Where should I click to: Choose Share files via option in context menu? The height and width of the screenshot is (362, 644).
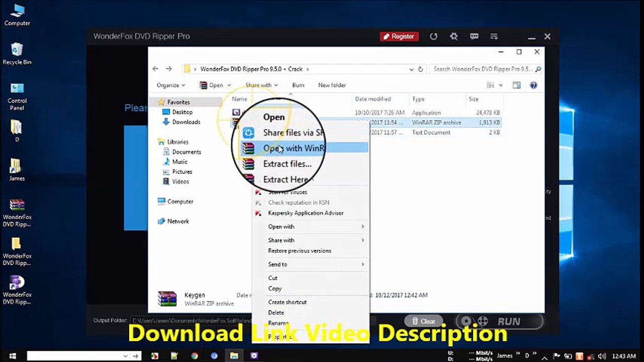tap(293, 133)
